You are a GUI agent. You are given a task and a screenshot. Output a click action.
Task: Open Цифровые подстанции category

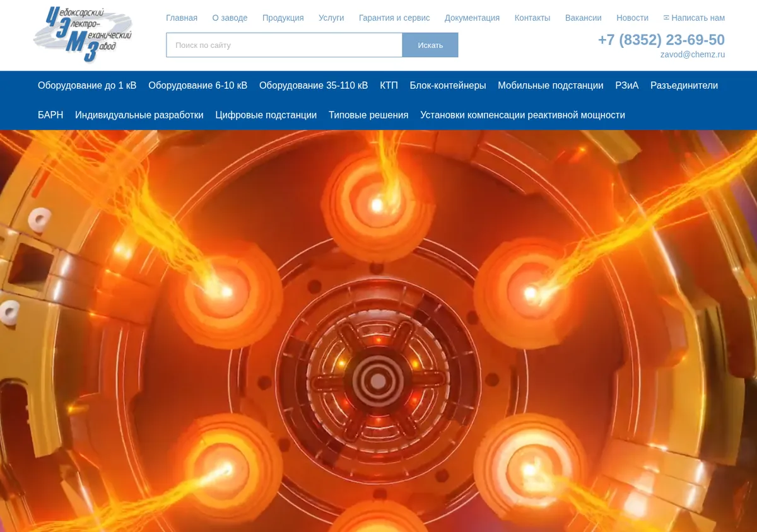(266, 115)
